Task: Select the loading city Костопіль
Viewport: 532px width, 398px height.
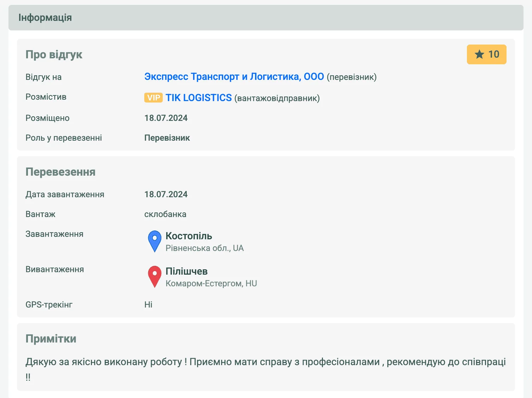Action: (x=189, y=236)
